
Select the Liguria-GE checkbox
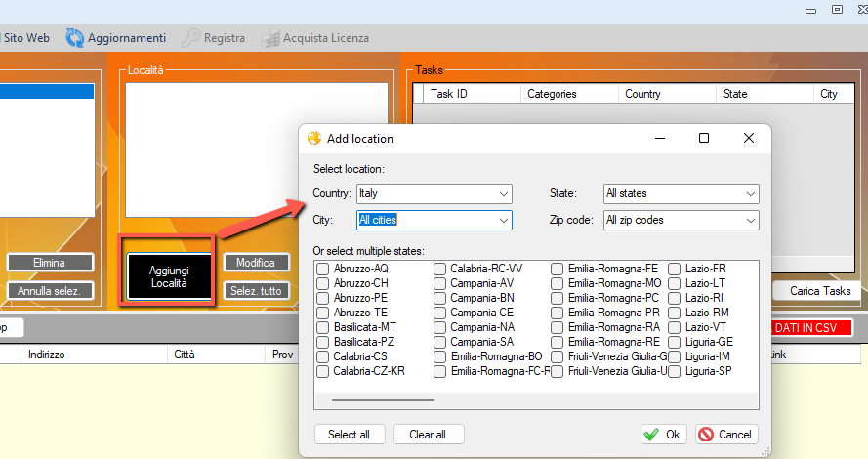tap(675, 342)
